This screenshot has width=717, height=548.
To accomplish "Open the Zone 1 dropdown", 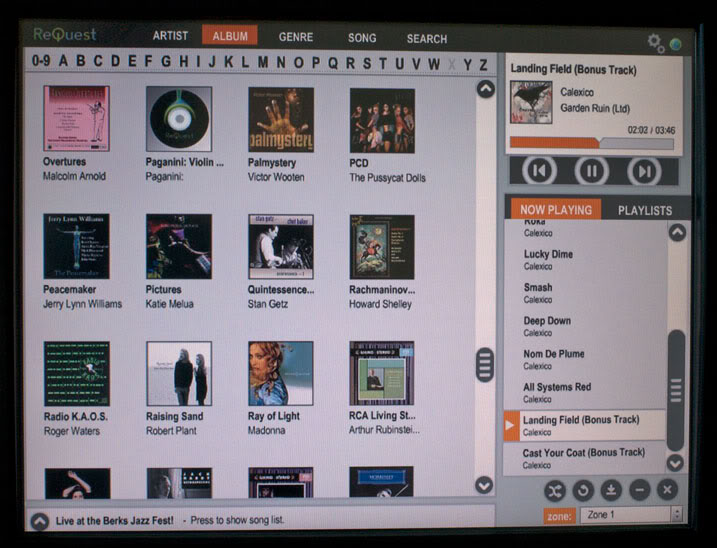I will click(631, 515).
